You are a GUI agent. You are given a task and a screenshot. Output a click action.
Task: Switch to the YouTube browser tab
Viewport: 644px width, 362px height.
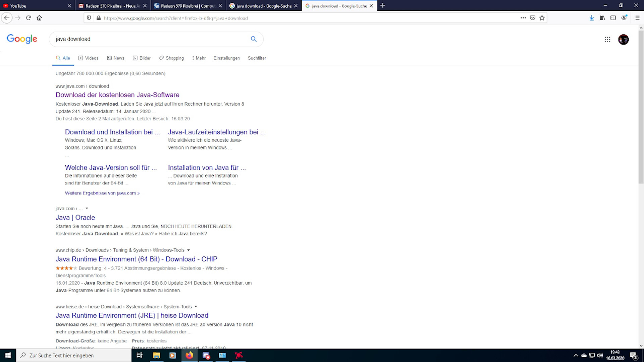coord(34,6)
